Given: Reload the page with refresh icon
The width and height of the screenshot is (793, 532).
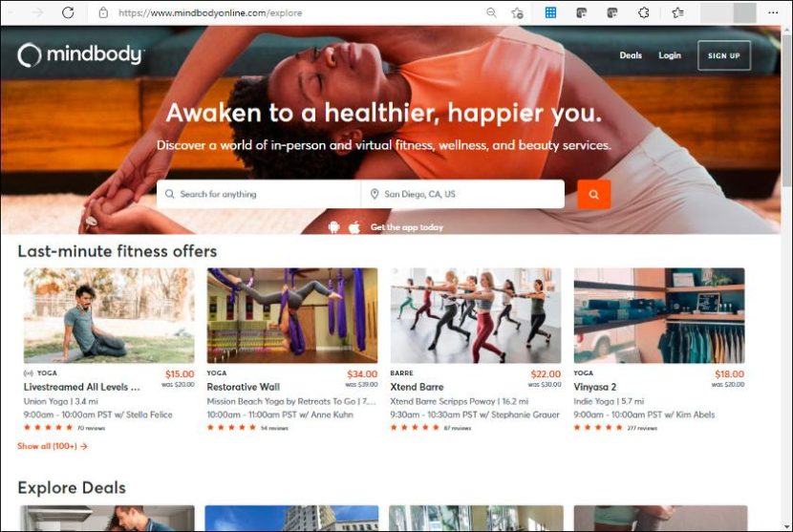Looking at the screenshot, I should click(x=68, y=12).
